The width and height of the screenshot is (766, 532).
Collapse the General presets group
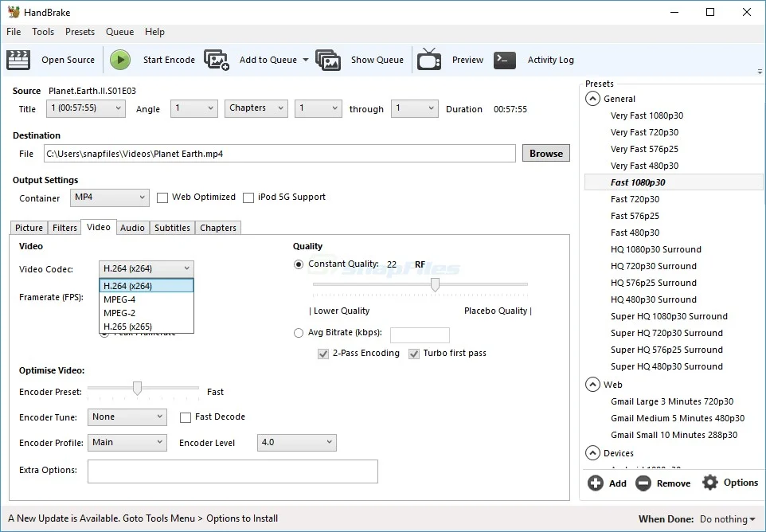pyautogui.click(x=592, y=99)
